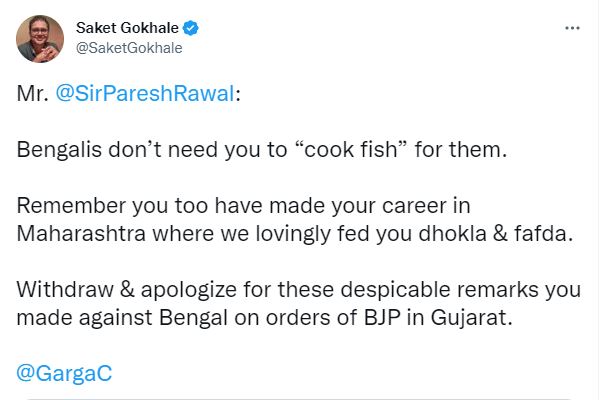Open the three-dot more options menu
This screenshot has height=400, width=600.
click(x=572, y=28)
